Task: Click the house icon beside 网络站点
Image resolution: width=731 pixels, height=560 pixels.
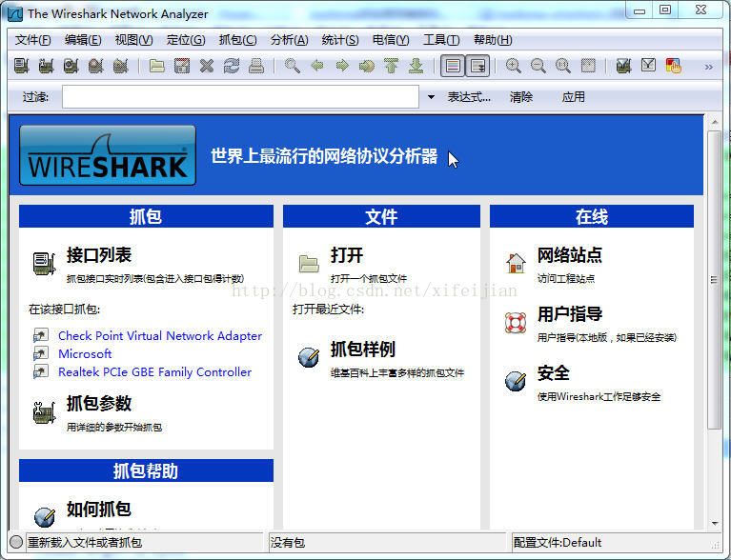Action: [516, 263]
